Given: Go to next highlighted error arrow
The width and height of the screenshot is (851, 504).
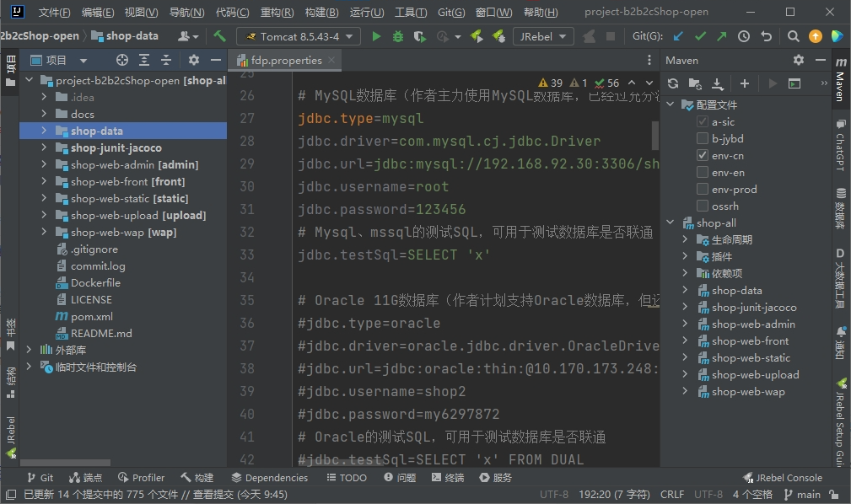Looking at the screenshot, I should point(649,83).
